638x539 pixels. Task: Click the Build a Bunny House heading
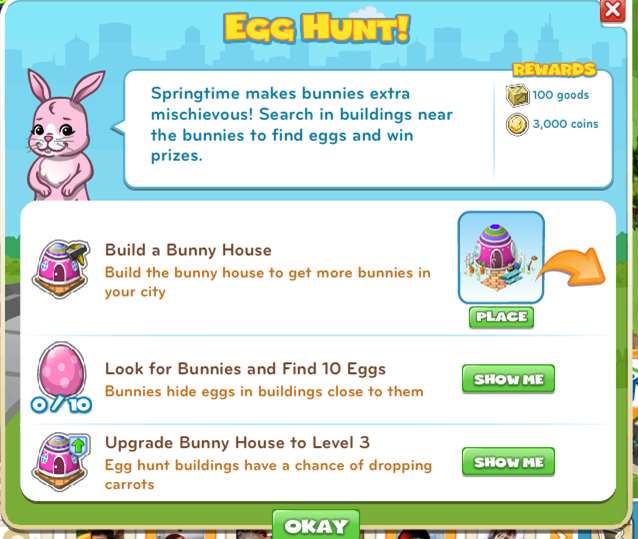[188, 250]
